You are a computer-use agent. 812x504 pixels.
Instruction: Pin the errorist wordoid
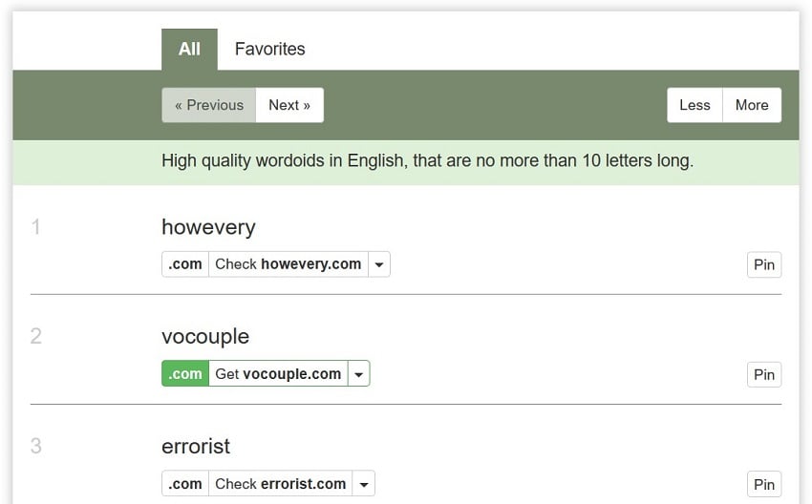[764, 484]
